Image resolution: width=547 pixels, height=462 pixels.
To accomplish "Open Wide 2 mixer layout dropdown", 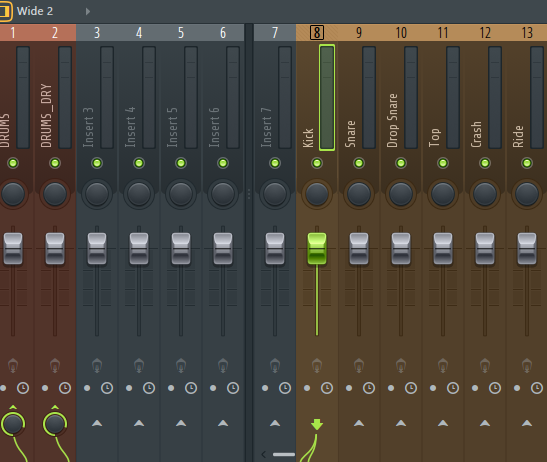I will 88,12.
